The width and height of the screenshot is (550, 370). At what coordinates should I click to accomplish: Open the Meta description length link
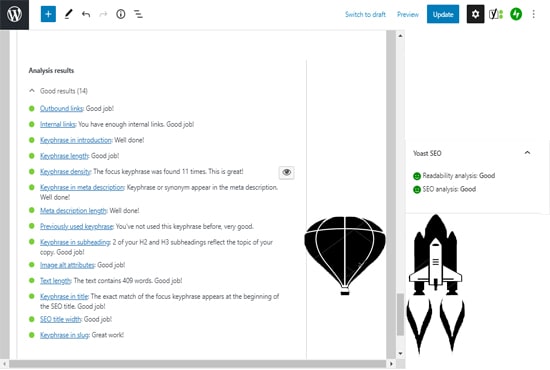coord(73,211)
